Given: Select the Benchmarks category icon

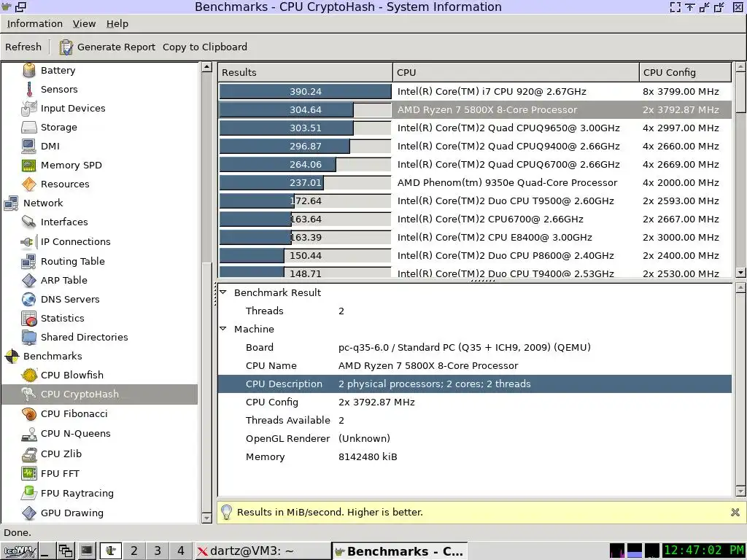Looking at the screenshot, I should point(12,356).
